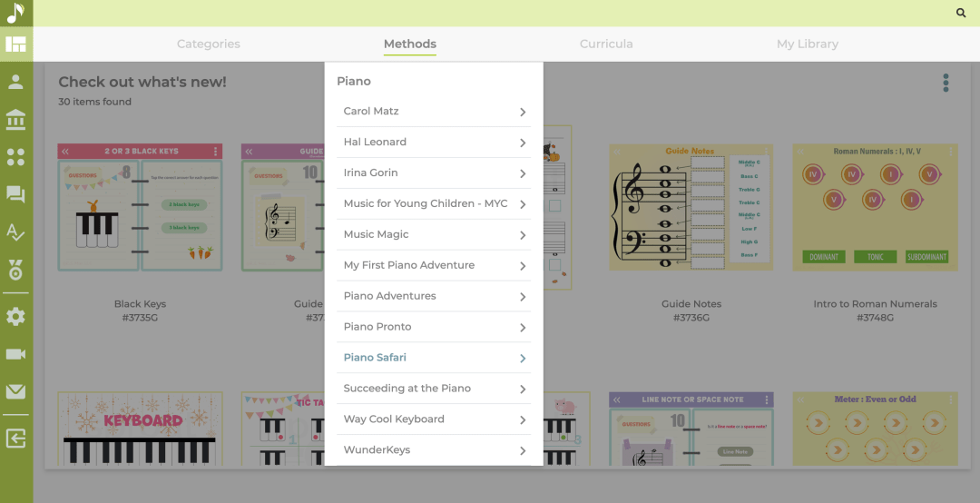
Task: Open the mail envelope icon in sidebar
Action: click(15, 391)
